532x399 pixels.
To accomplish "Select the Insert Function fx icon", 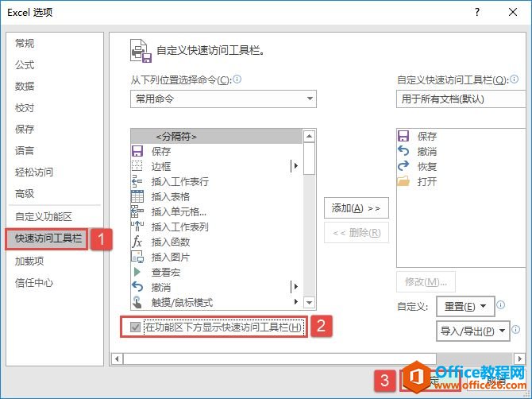I will coord(137,242).
